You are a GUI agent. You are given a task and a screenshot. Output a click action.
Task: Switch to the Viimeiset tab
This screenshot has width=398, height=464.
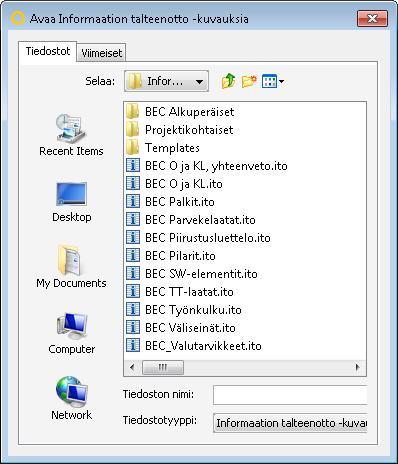[101, 53]
